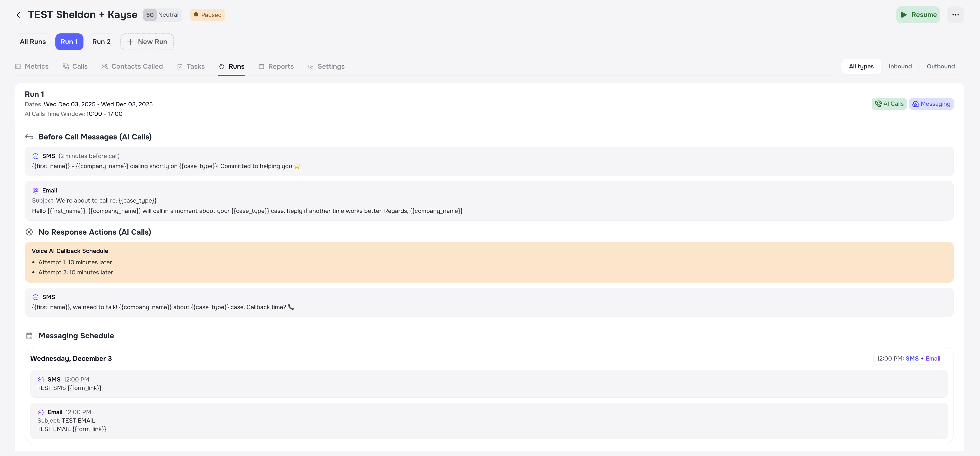980x456 pixels.
Task: Click the Contacts Called people icon
Action: pos(104,67)
